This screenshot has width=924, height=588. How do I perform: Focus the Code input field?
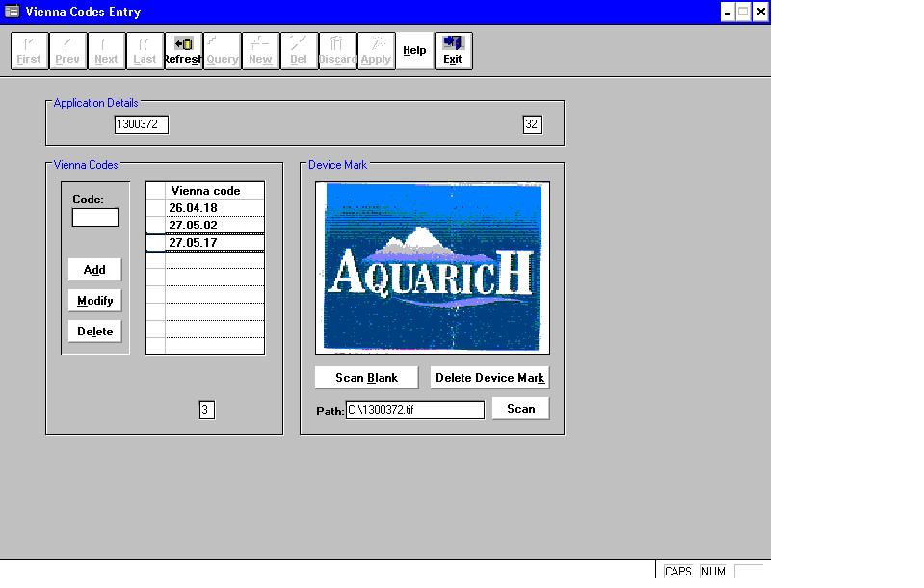(95, 218)
